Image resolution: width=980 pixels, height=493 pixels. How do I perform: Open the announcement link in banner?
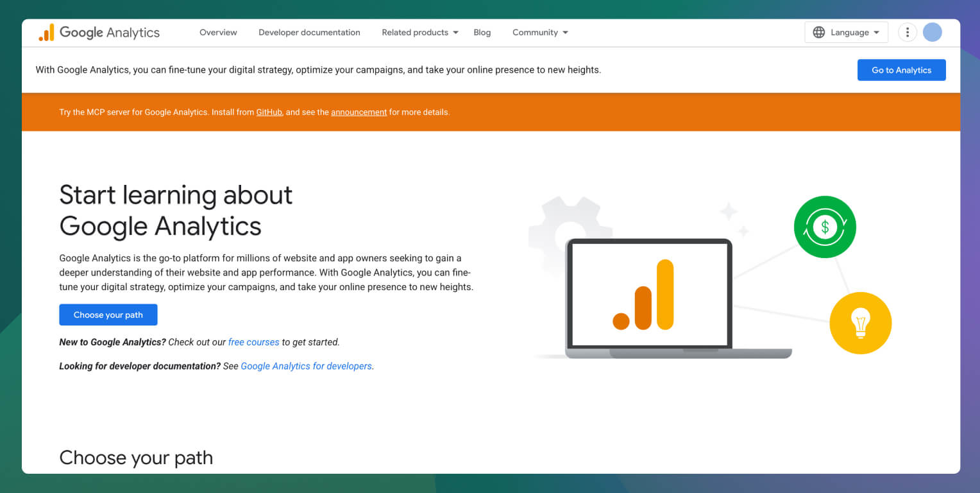pyautogui.click(x=359, y=112)
